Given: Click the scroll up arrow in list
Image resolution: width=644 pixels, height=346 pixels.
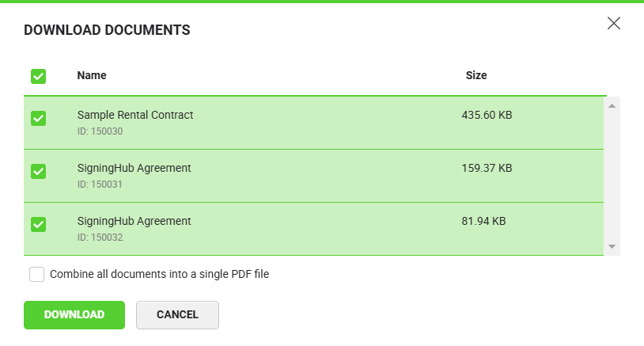Looking at the screenshot, I should 612,105.
